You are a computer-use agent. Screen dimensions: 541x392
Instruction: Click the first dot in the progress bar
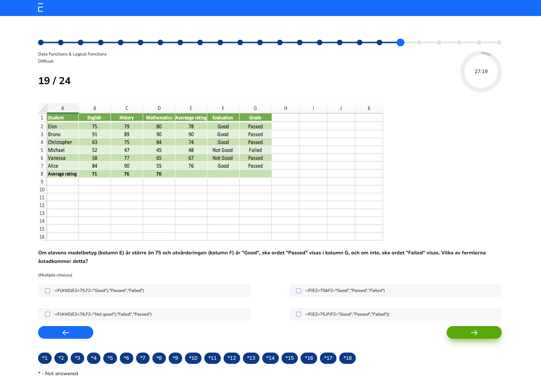click(41, 42)
